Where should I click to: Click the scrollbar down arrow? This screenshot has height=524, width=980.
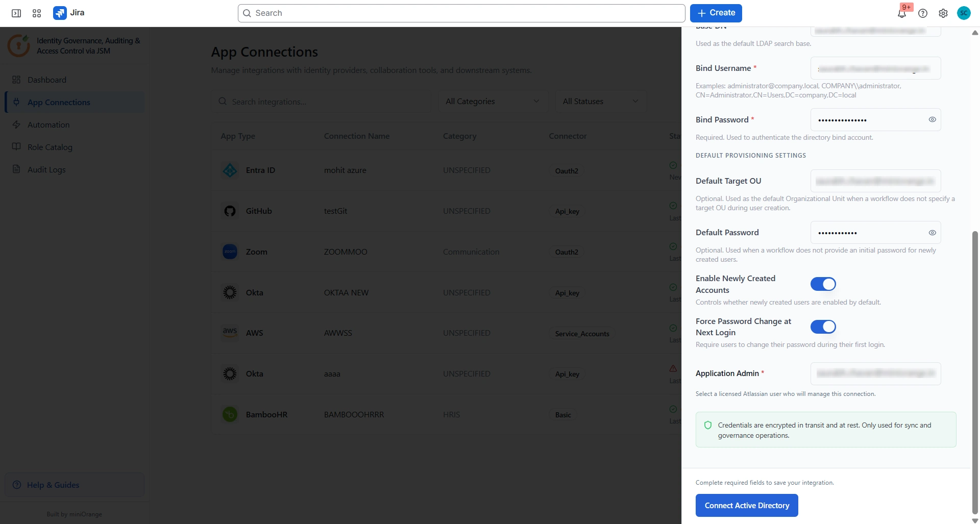click(x=975, y=520)
